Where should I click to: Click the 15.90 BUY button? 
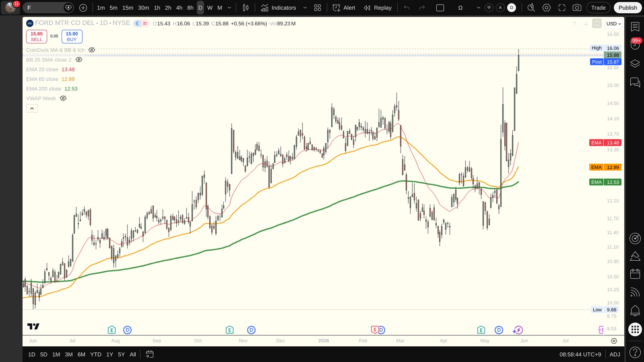click(x=72, y=37)
